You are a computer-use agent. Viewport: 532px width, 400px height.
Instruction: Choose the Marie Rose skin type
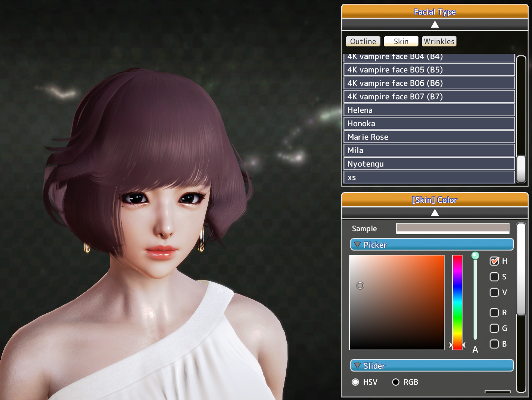(429, 137)
